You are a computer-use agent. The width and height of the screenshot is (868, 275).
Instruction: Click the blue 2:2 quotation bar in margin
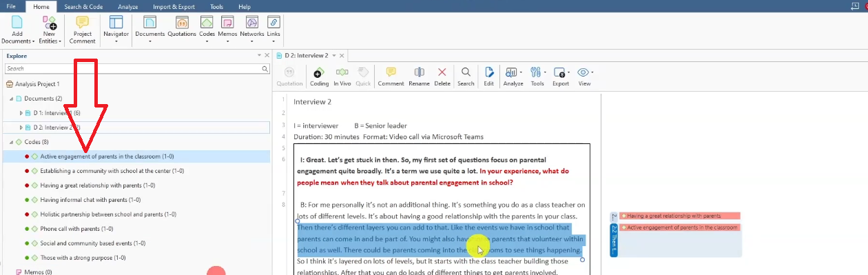tap(614, 240)
